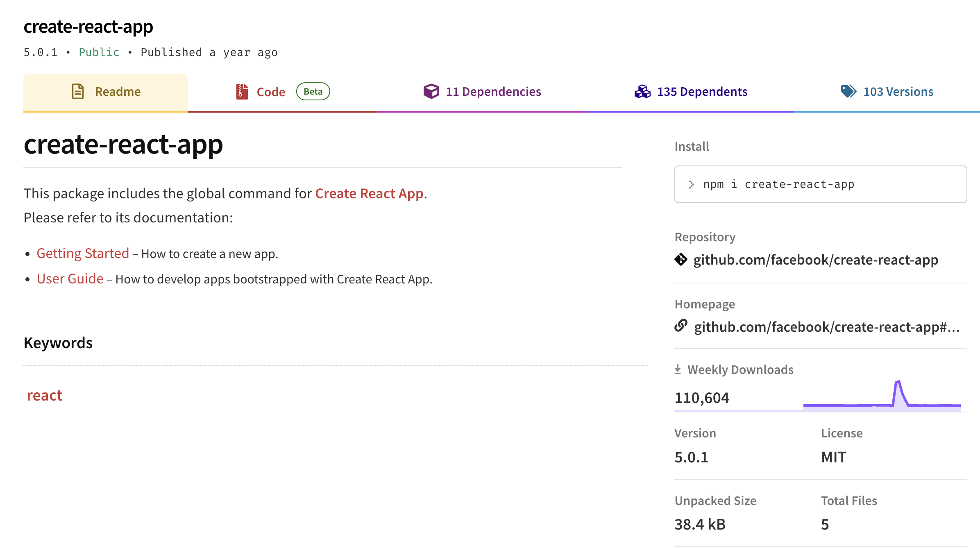Open the 135 Dependents tab

tap(702, 92)
